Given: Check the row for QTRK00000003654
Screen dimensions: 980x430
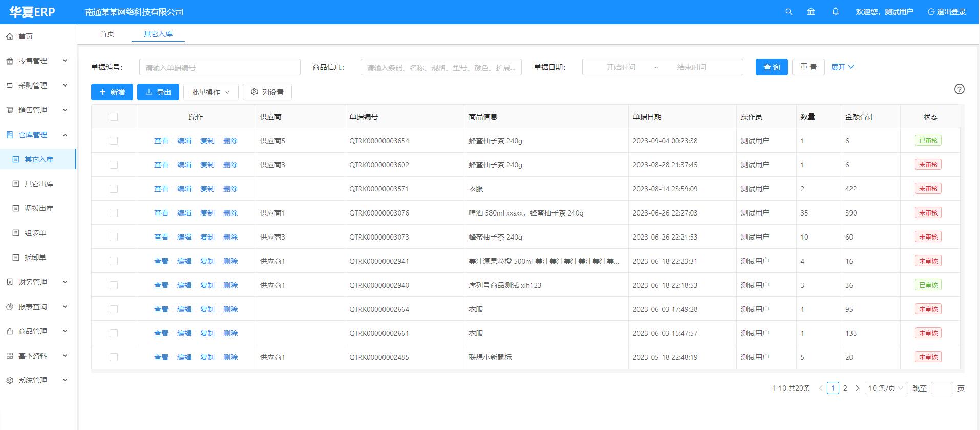Looking at the screenshot, I should (114, 141).
